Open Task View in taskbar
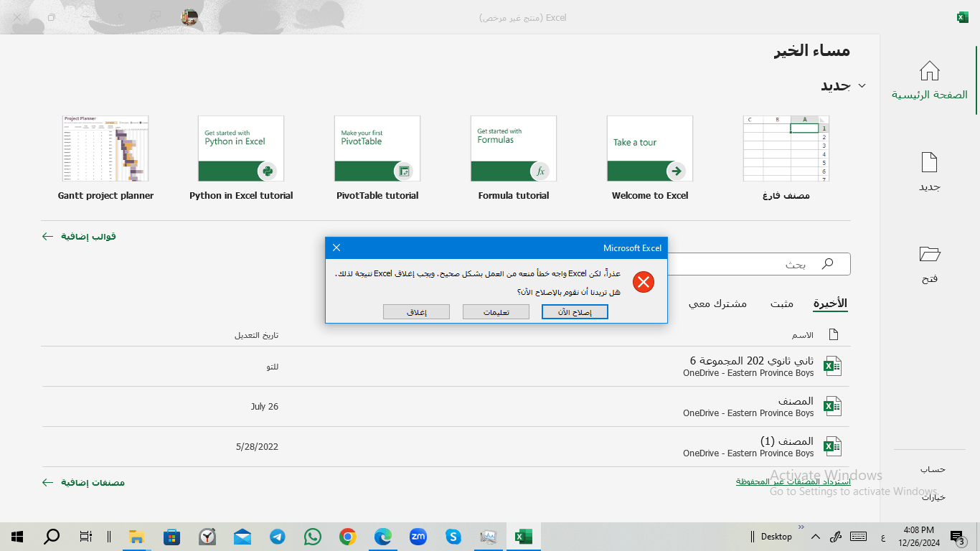 pos(85,536)
